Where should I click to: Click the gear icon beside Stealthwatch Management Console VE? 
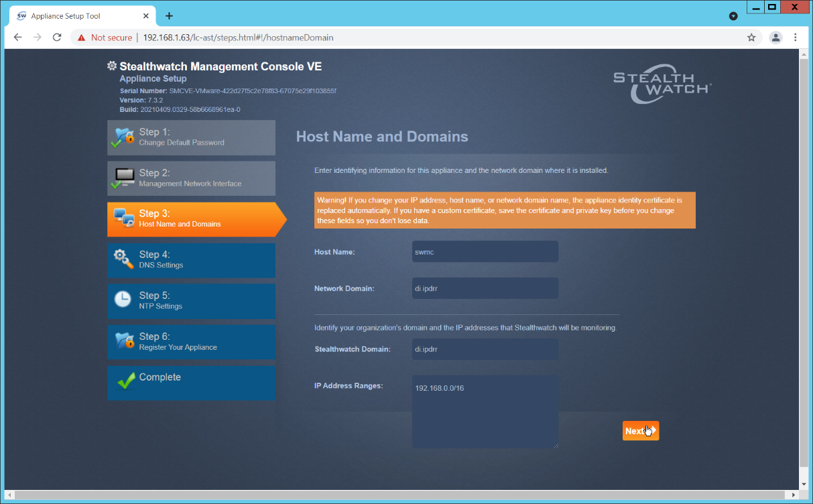tap(111, 65)
